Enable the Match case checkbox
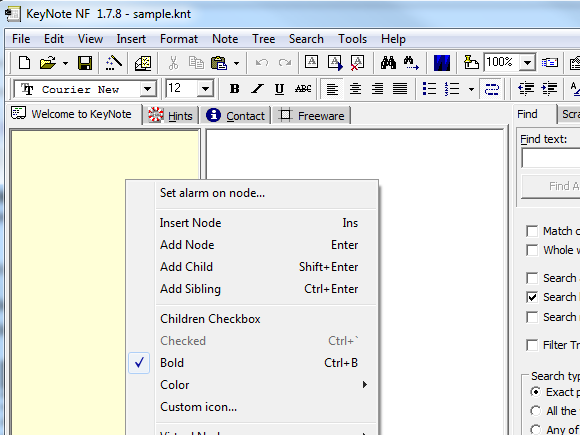Screen dimensions: 580x435 [x=532, y=231]
